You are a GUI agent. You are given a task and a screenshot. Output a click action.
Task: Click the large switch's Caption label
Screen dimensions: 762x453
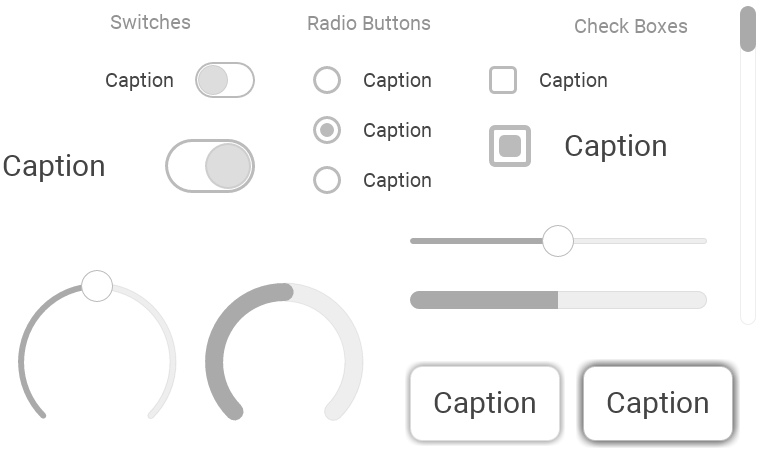[x=54, y=166]
